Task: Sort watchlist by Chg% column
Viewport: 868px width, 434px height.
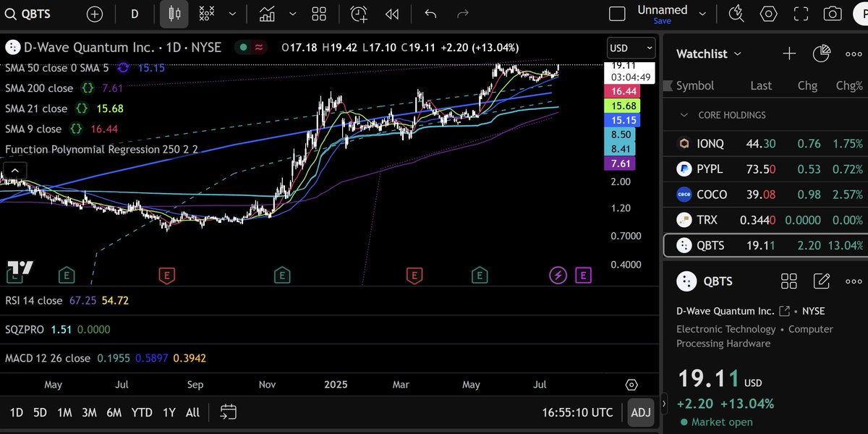Action: pos(849,85)
